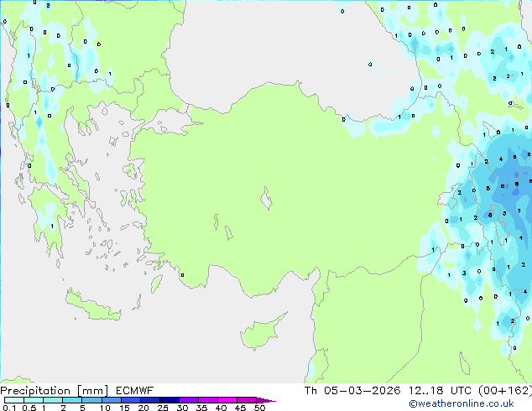Open the weatheronline.co.uk copyright link
The width and height of the screenshot is (532, 411).
click(x=462, y=403)
